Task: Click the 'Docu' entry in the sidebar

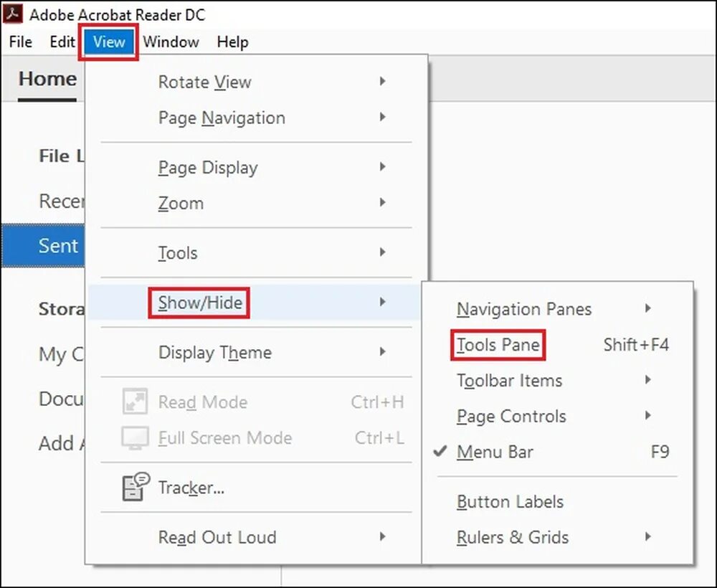Action: (x=62, y=399)
